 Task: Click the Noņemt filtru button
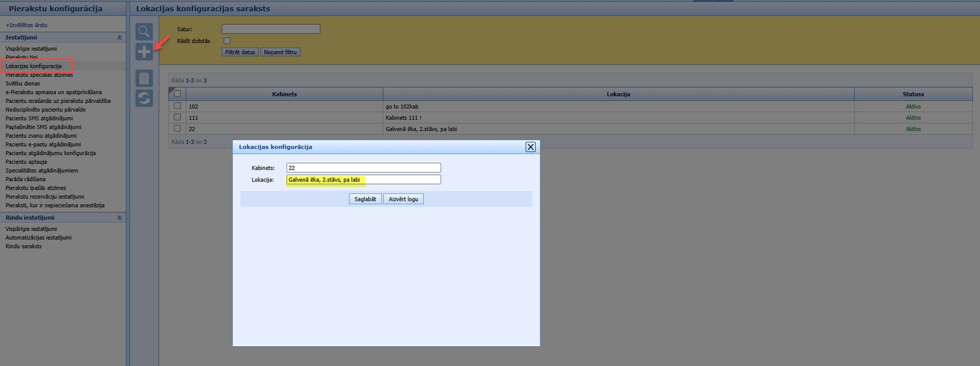280,52
